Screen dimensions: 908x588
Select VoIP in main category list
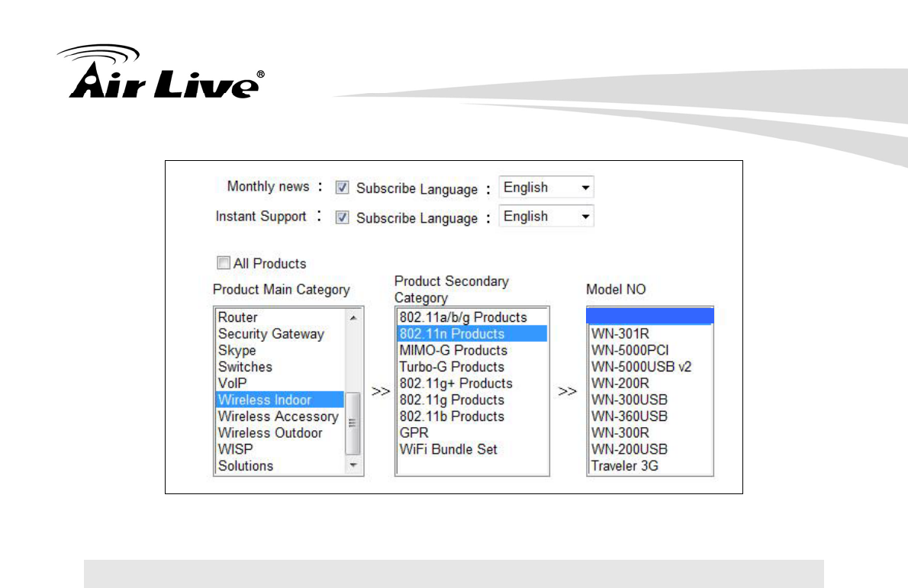click(280, 383)
